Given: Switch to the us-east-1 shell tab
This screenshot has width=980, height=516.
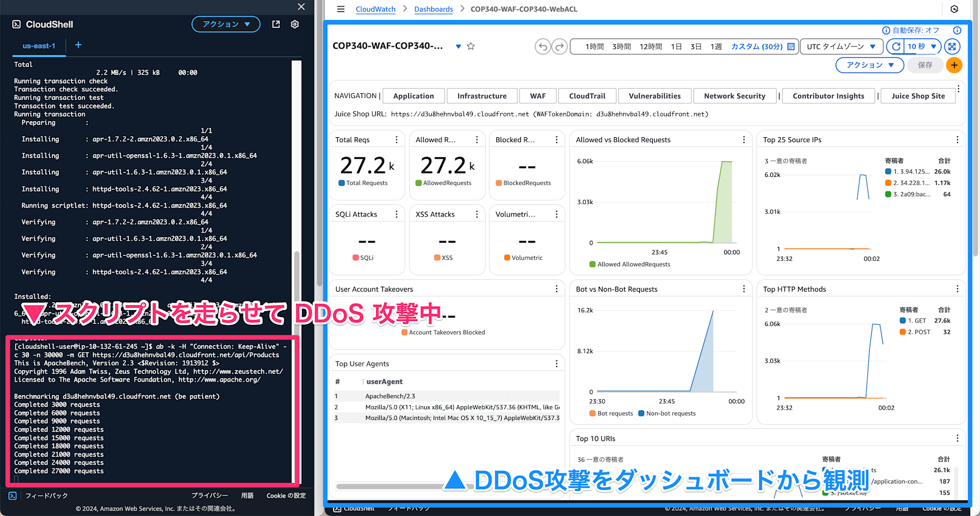Looking at the screenshot, I should click(39, 46).
